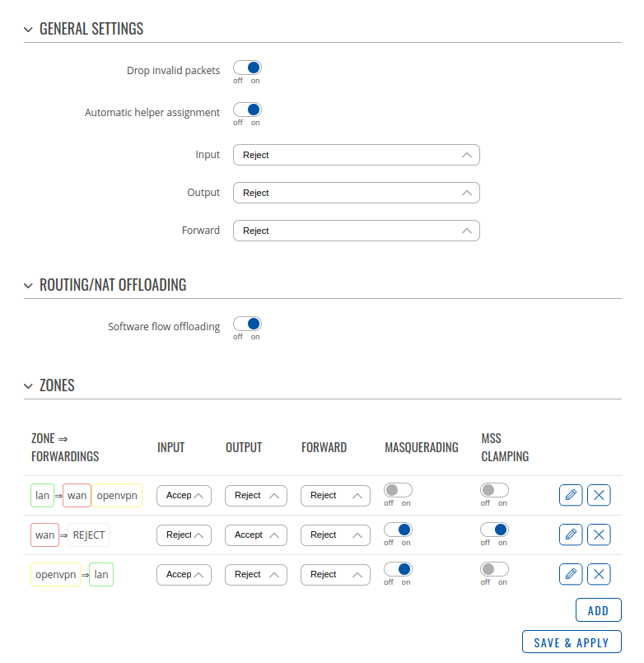The width and height of the screenshot is (644, 663).
Task: Enable MSS clamping for openvpn zone
Action: pyautogui.click(x=494, y=569)
